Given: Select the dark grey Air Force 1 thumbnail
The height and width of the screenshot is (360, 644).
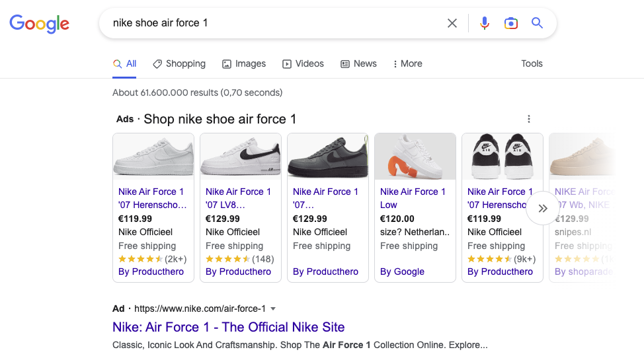Looking at the screenshot, I should tap(328, 157).
